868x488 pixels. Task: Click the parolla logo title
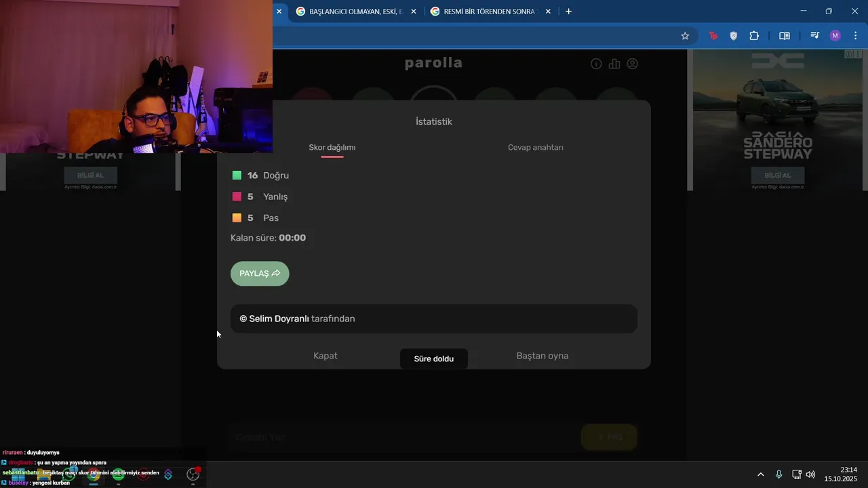point(433,63)
